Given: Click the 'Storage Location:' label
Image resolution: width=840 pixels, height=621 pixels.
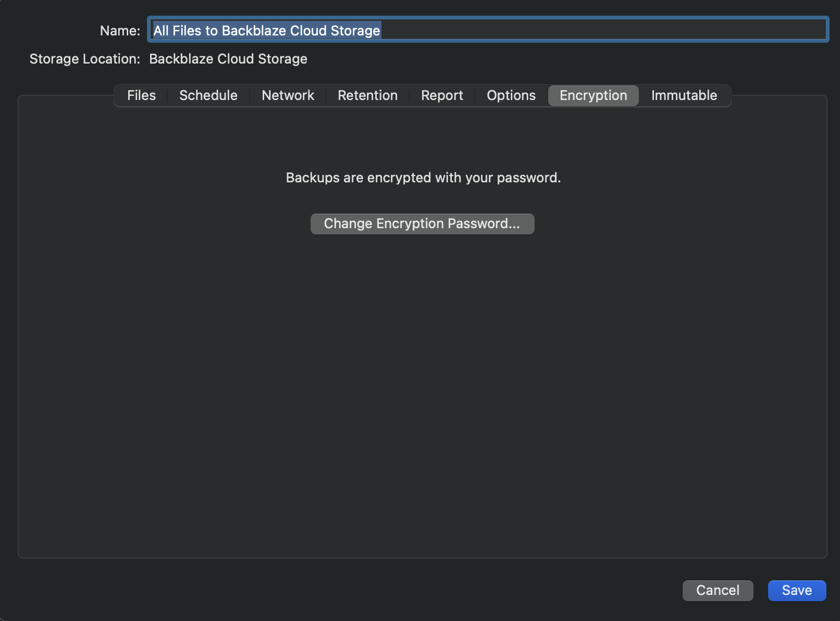Looking at the screenshot, I should tap(85, 59).
